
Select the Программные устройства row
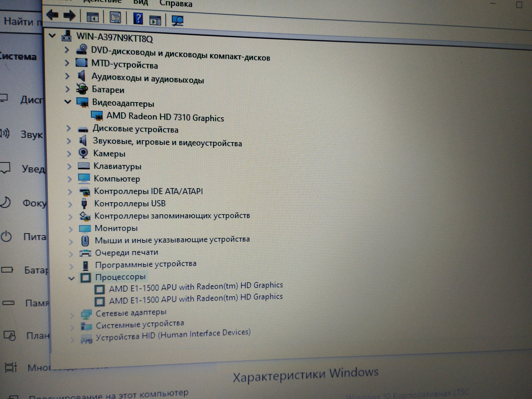coord(146,265)
